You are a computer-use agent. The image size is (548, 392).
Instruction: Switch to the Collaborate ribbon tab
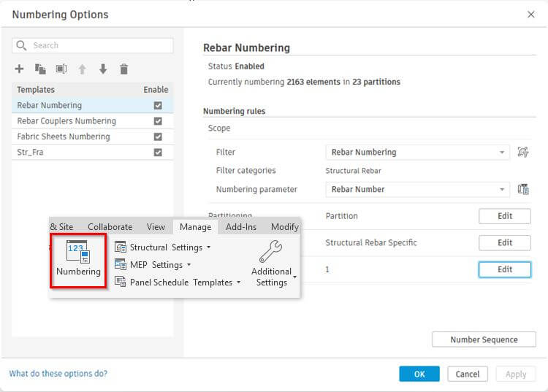(x=110, y=227)
